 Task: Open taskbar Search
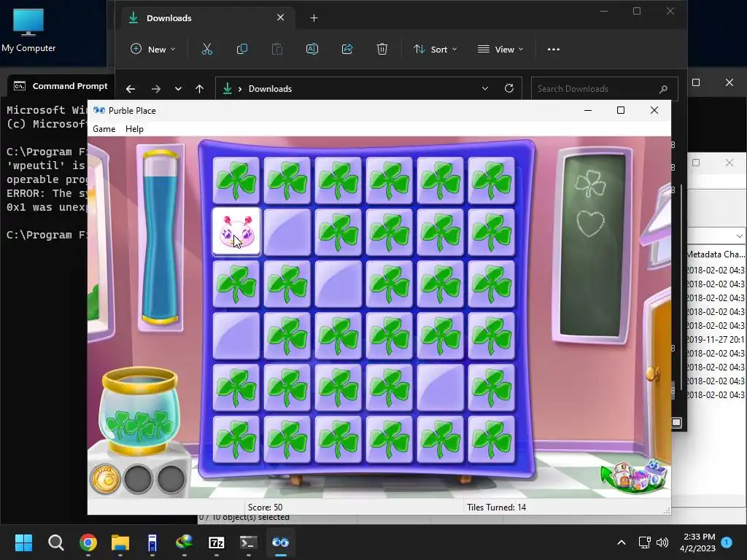55,542
